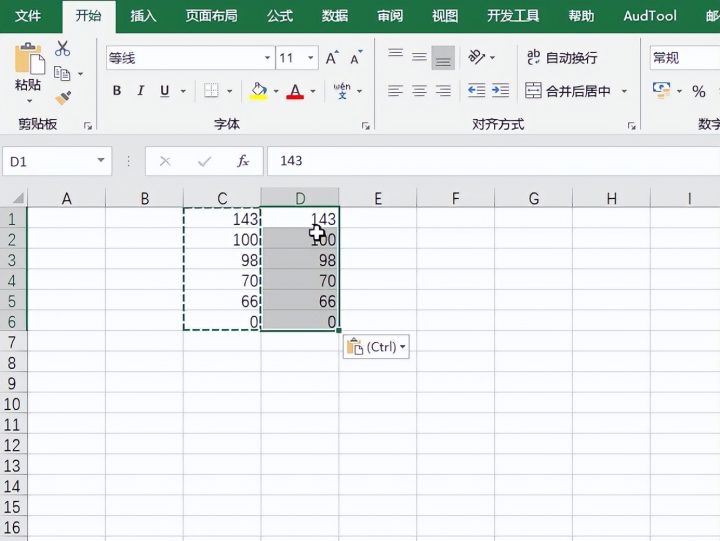Click the Copy icon
Image resolution: width=720 pixels, height=541 pixels.
click(x=62, y=73)
